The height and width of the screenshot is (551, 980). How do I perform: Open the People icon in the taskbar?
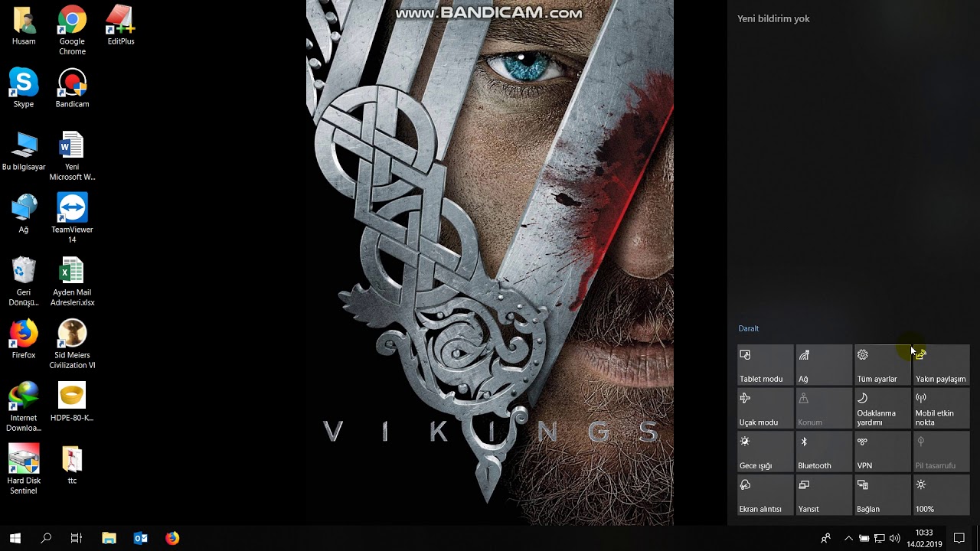point(825,538)
